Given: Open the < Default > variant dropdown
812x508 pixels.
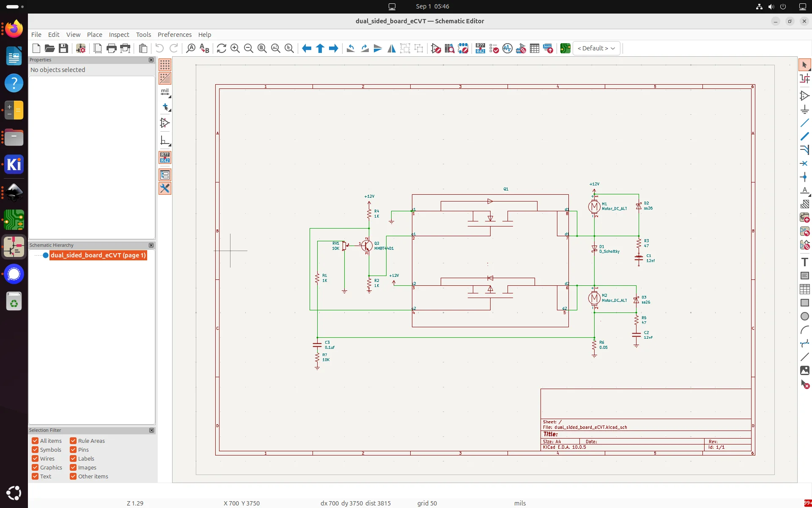Looking at the screenshot, I should [x=596, y=48].
